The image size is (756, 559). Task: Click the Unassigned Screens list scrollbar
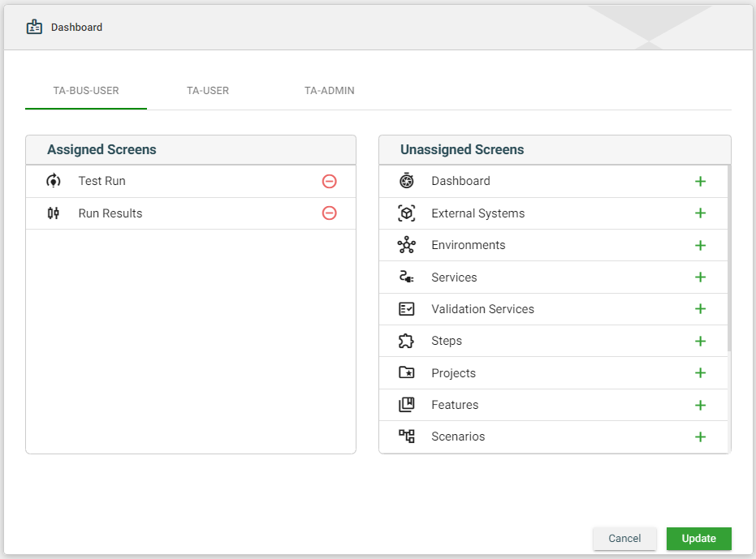[728, 258]
